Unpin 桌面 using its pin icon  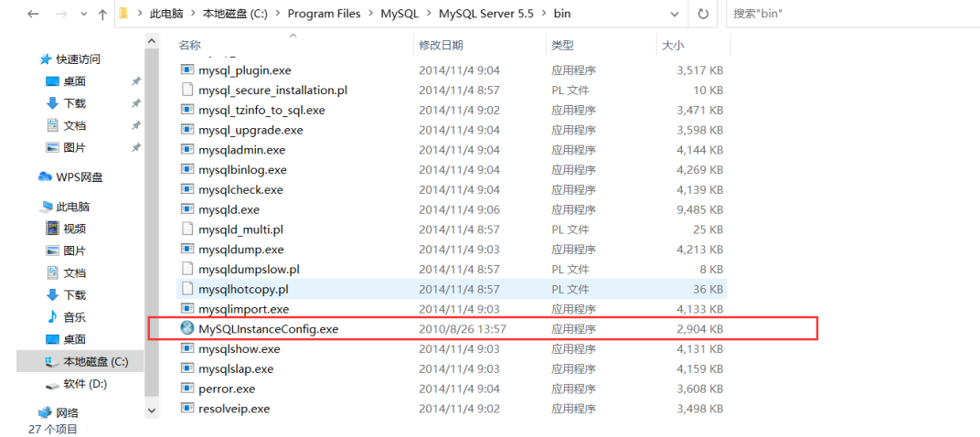[x=135, y=81]
